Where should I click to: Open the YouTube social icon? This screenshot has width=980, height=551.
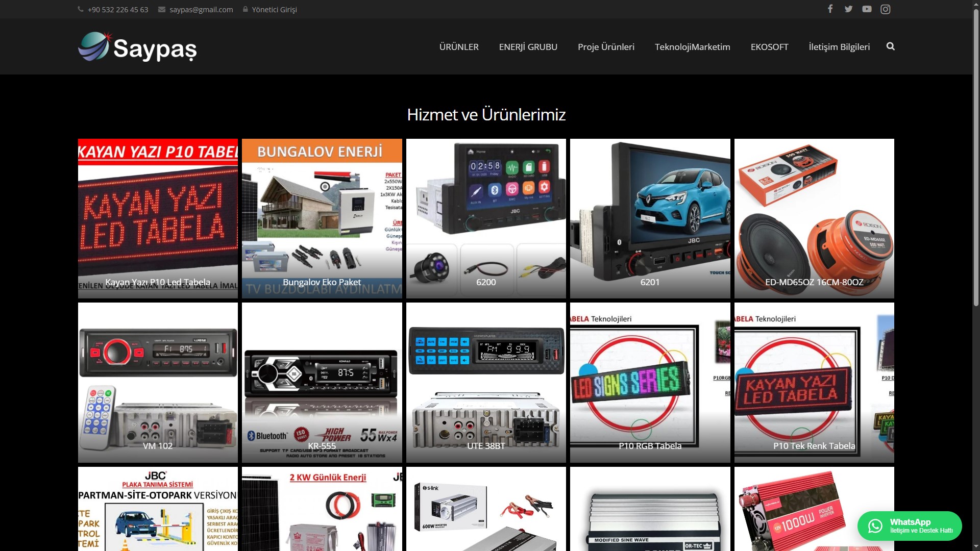[x=867, y=9]
